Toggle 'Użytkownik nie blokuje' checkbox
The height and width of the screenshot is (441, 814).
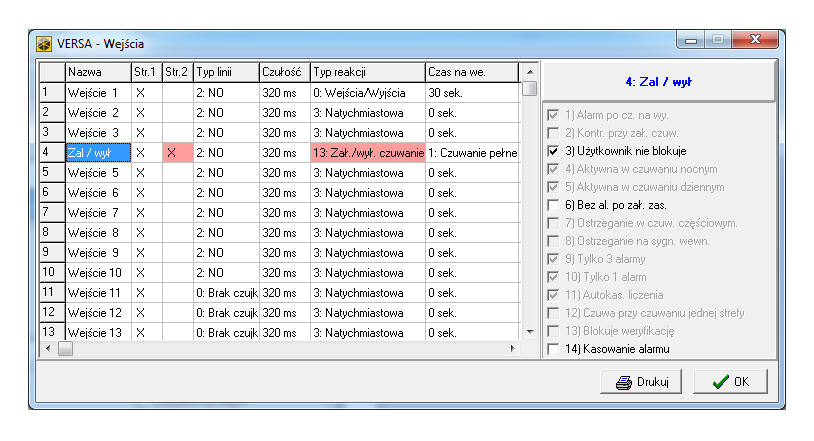coord(554,151)
